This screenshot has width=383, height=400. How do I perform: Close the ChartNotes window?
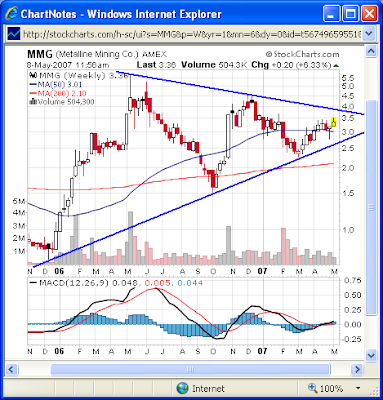[x=369, y=14]
